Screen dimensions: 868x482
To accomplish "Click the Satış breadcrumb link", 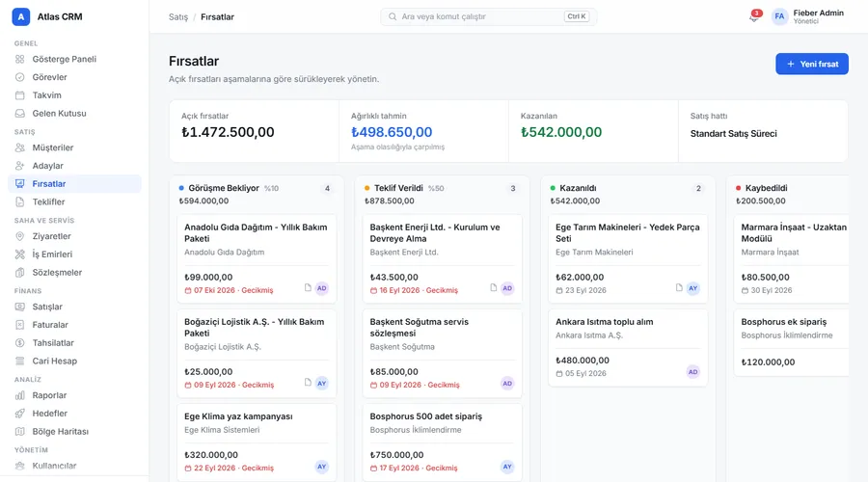I will [x=178, y=17].
